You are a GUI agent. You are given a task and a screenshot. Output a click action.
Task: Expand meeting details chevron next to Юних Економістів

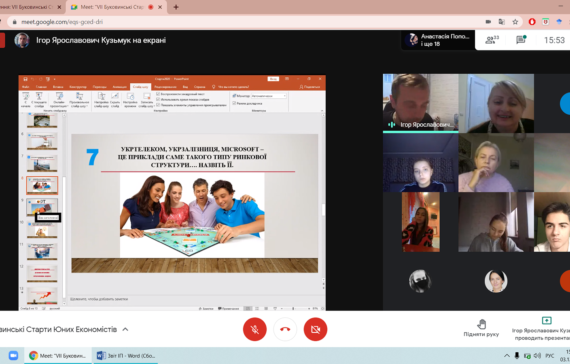tap(125, 329)
